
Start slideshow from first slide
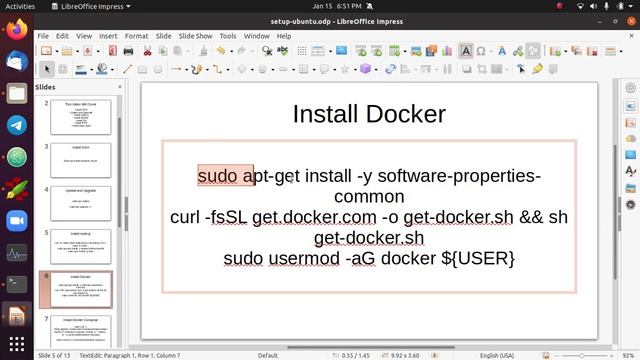pyautogui.click(x=361, y=51)
